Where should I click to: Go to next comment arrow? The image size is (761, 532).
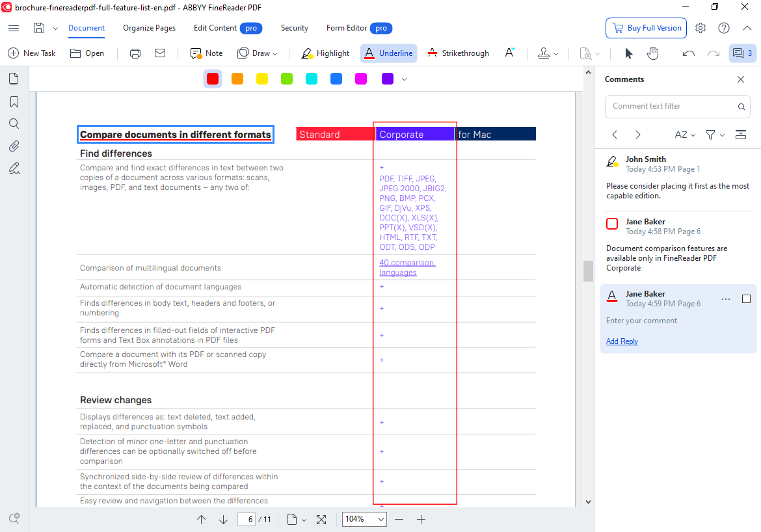[637, 135]
